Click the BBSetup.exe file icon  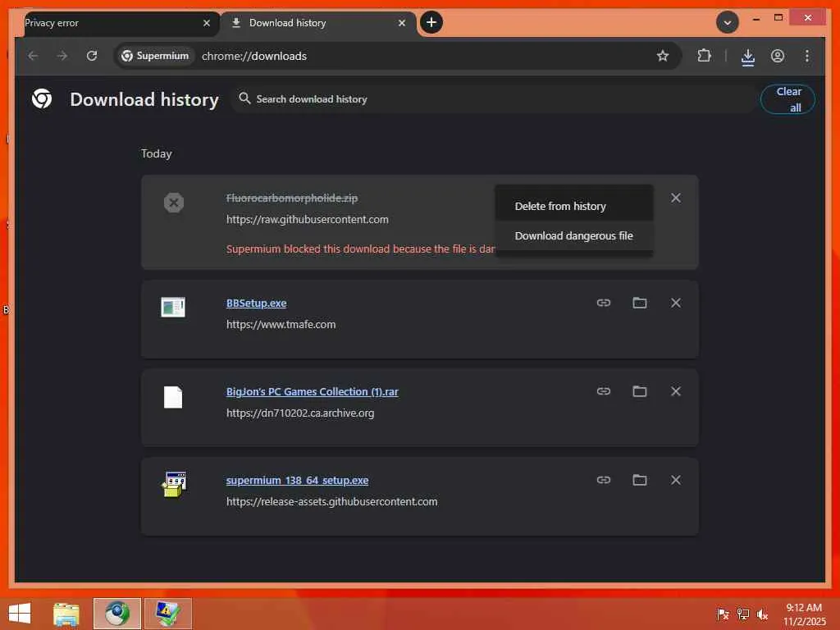pyautogui.click(x=173, y=307)
